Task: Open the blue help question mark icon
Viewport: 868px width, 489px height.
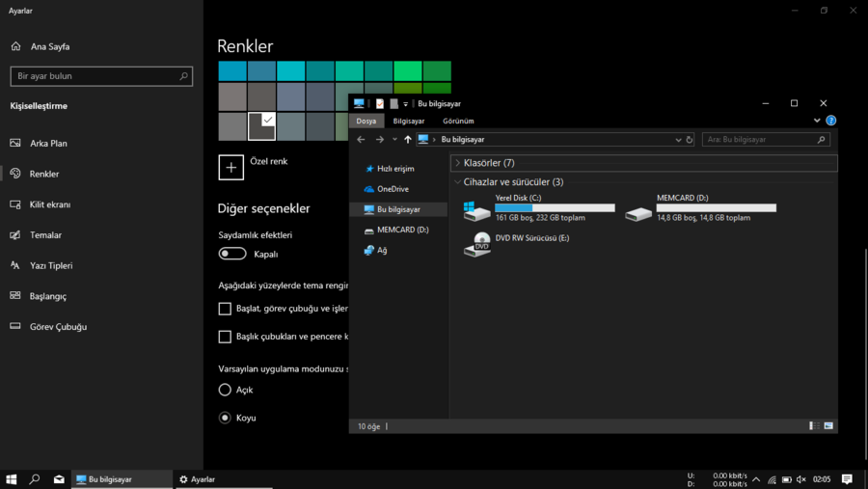Action: 831,121
